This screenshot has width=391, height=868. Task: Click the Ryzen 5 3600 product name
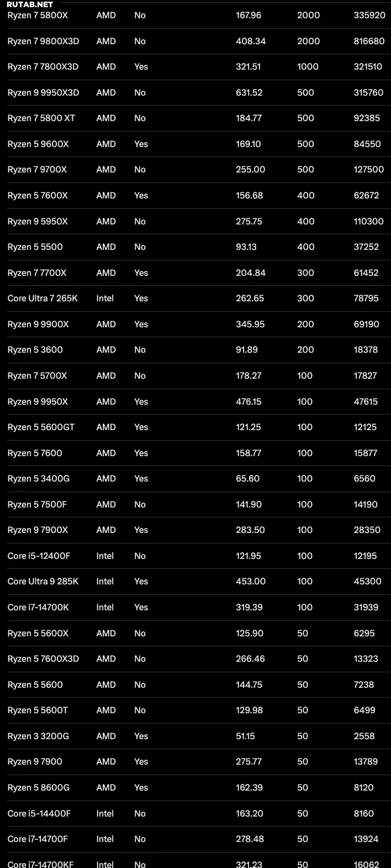35,350
